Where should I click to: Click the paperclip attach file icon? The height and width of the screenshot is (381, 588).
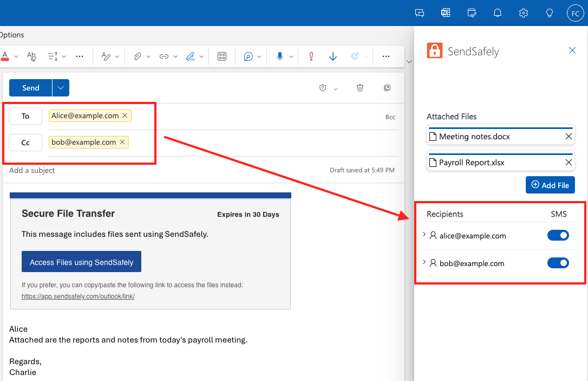coord(138,56)
